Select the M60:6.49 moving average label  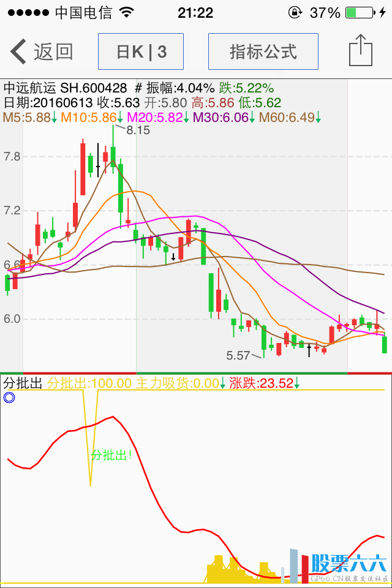tap(287, 117)
